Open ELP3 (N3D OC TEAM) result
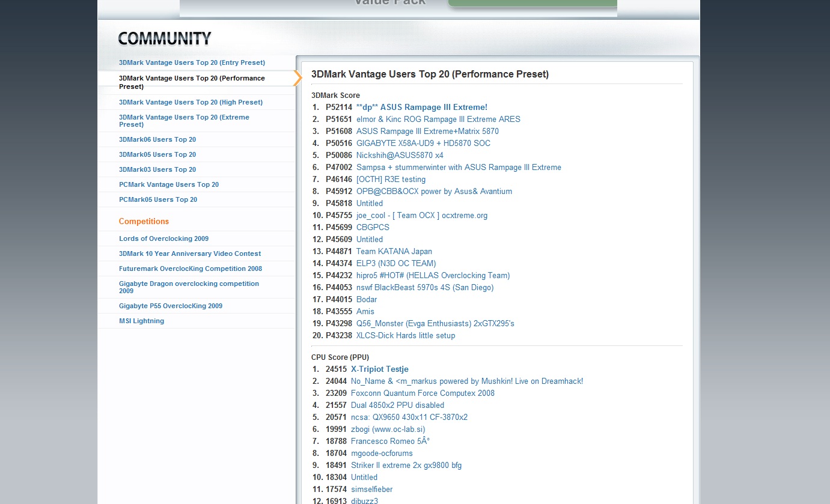830x504 pixels. pyautogui.click(x=396, y=263)
